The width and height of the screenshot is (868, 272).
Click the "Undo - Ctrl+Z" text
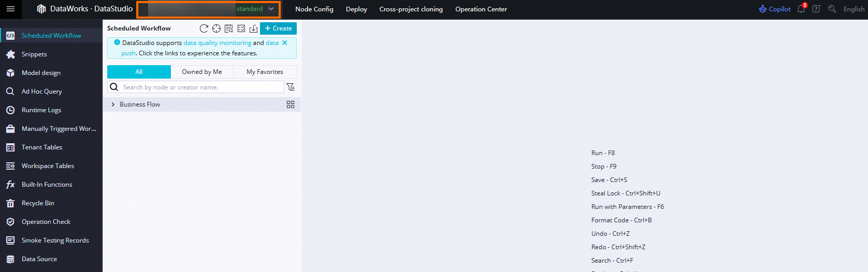611,234
